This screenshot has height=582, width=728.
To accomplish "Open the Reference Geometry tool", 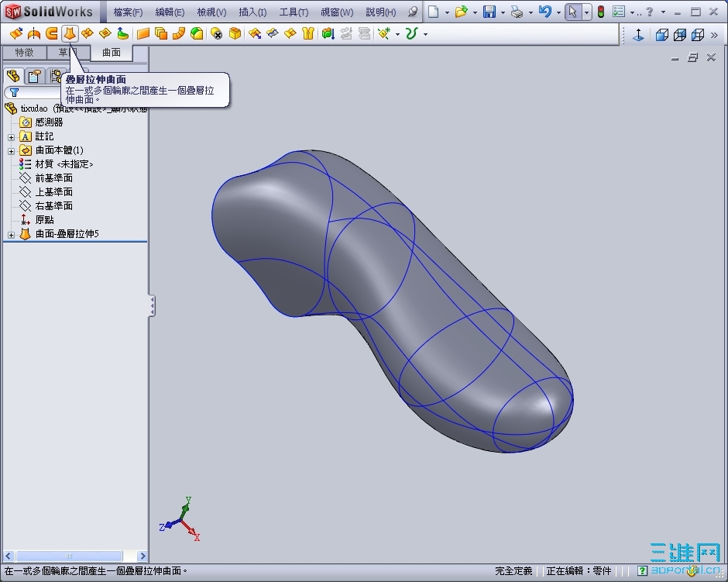I will click(x=384, y=33).
